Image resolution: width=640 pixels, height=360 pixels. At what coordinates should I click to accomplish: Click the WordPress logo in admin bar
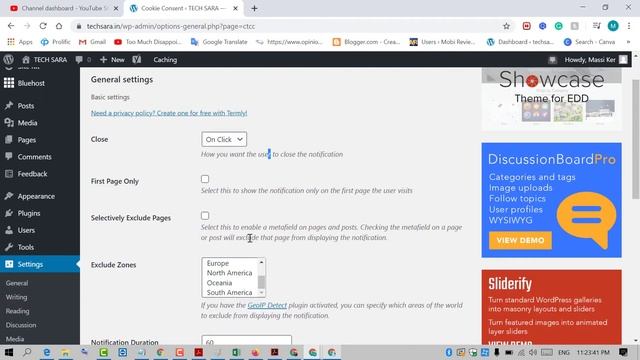pyautogui.click(x=8, y=60)
